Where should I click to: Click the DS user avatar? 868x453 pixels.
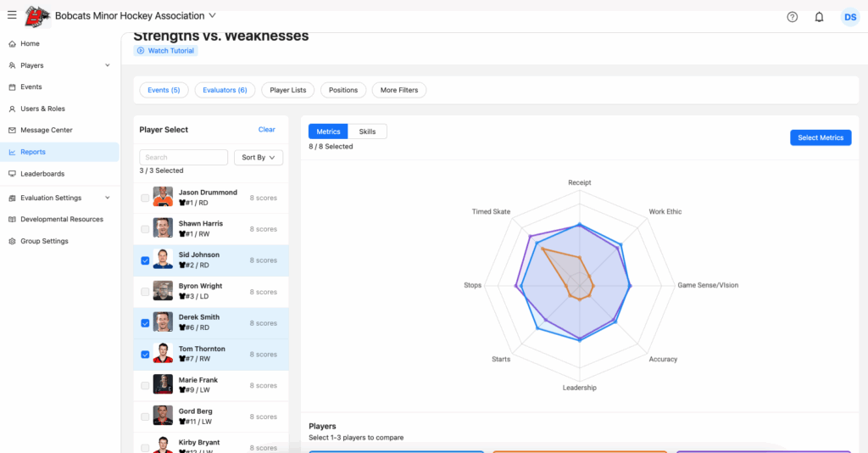coord(849,17)
